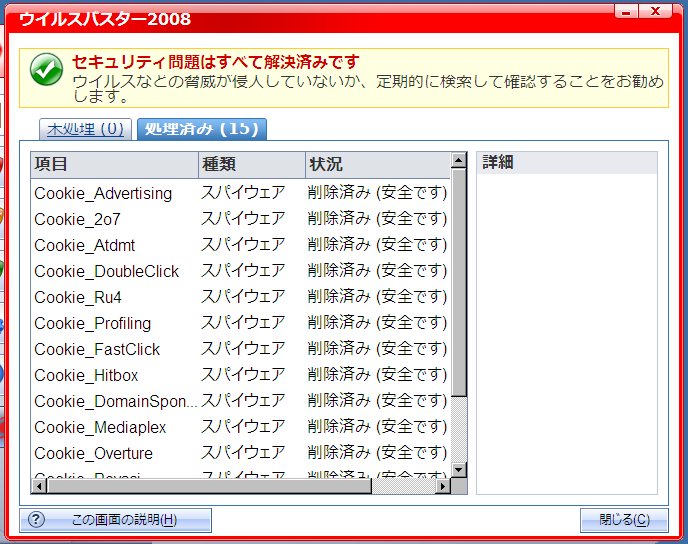
Task: Click 削除済み status in Cookie_2o7 row
Action: 377,218
